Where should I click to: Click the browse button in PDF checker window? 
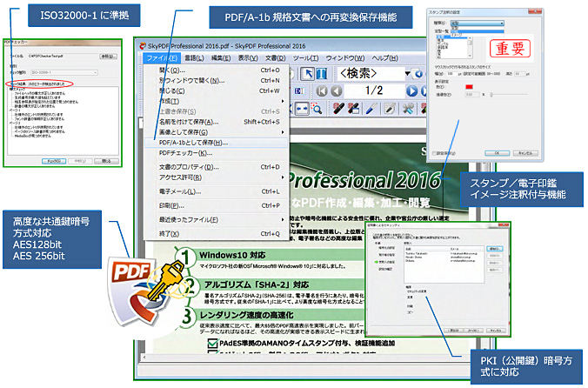coord(108,57)
